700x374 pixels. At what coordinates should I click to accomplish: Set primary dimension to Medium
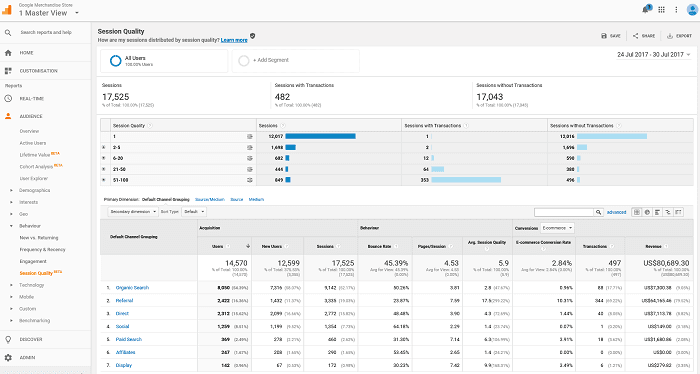click(256, 199)
